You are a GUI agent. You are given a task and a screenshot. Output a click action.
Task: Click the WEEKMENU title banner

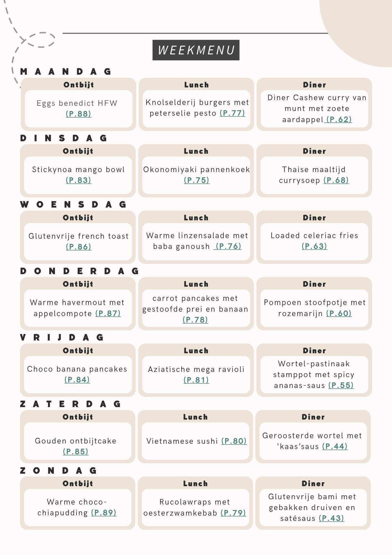pyautogui.click(x=196, y=50)
